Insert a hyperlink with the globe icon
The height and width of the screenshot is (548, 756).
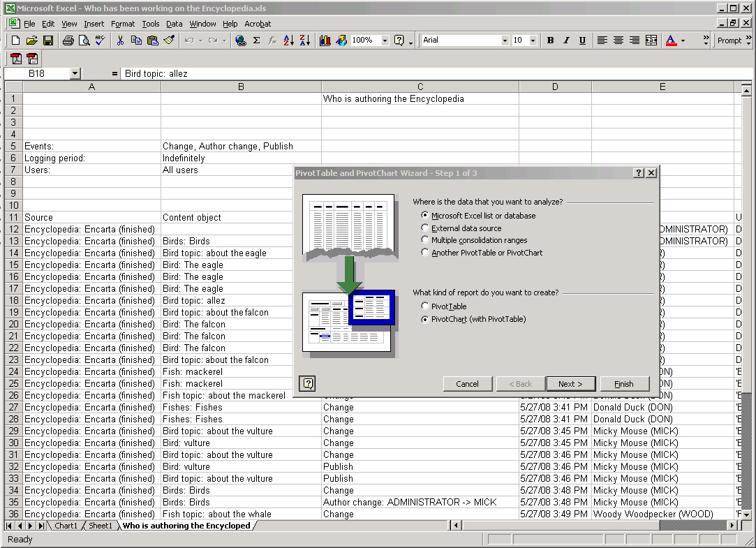[241, 40]
